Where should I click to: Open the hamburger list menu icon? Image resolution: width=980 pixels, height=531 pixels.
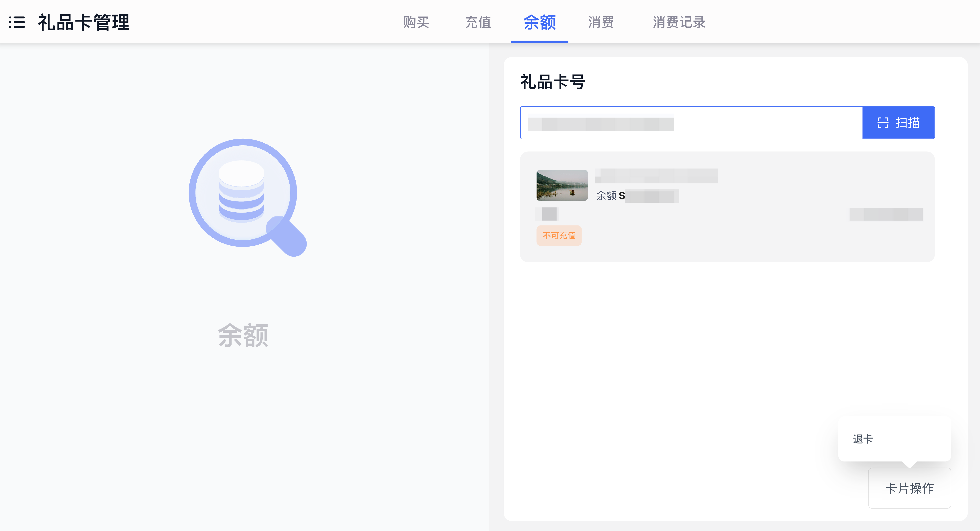[17, 22]
